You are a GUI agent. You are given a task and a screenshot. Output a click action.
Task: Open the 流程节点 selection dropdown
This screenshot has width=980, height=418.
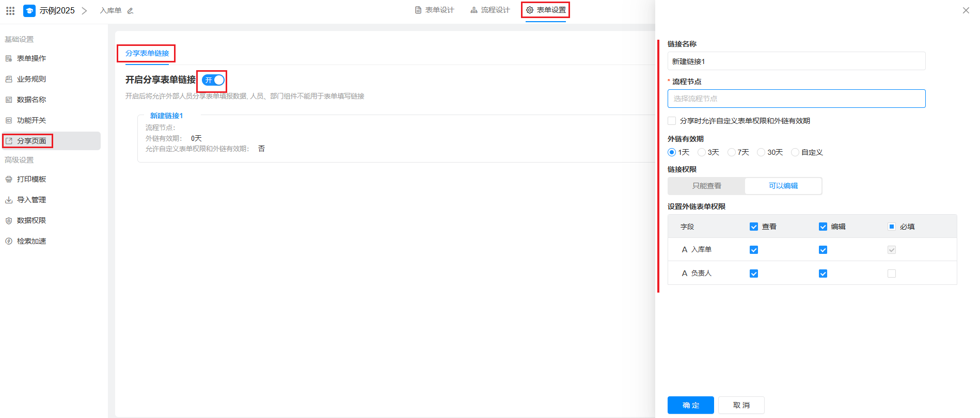point(796,99)
